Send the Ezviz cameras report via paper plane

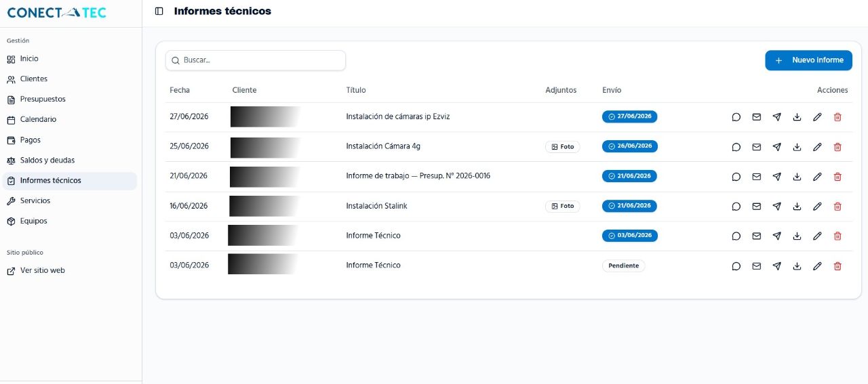(x=776, y=117)
